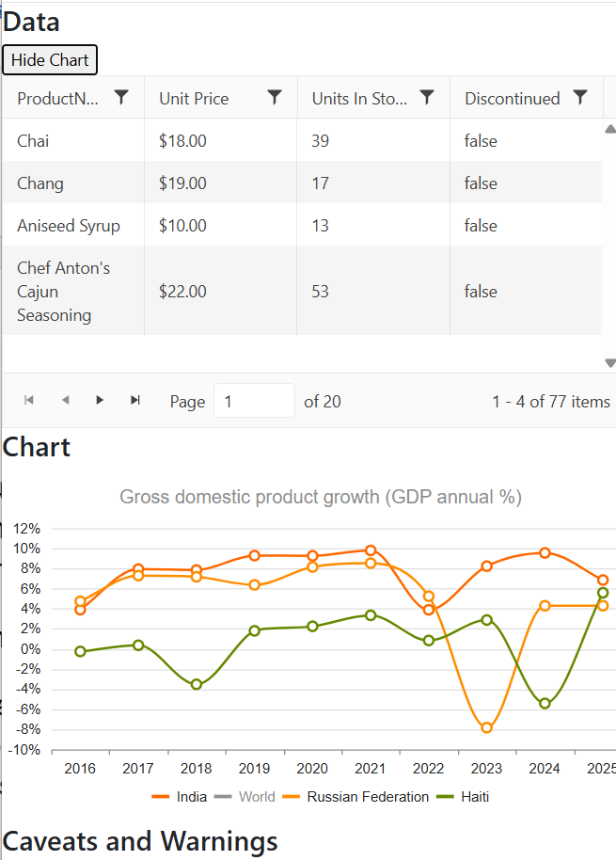This screenshot has width=616, height=860.
Task: Open the ProductName column filter icon
Action: click(x=120, y=98)
